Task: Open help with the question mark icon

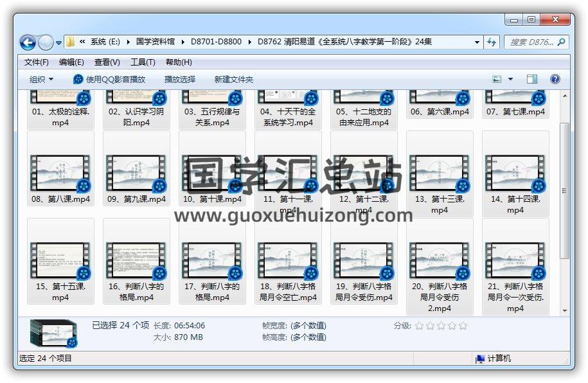Action: point(555,79)
